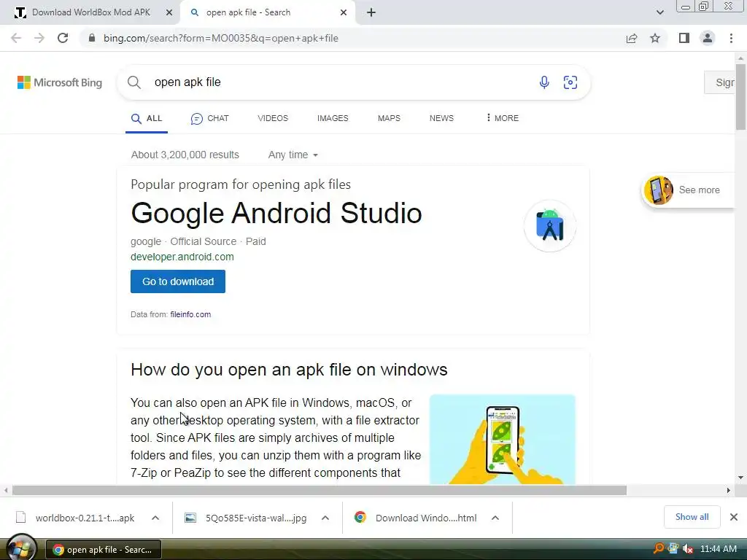Screen dimensions: 747x560
Task: Open Chrome three-dot menu
Action: [731, 38]
